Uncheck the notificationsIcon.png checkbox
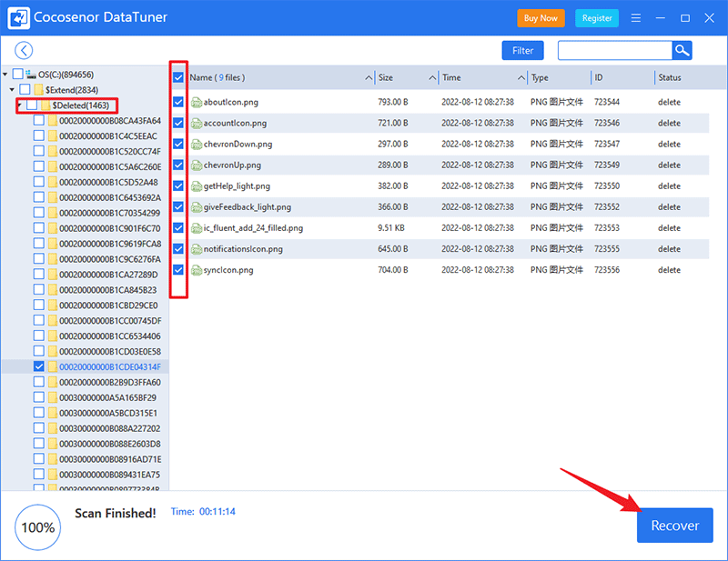 tap(178, 249)
